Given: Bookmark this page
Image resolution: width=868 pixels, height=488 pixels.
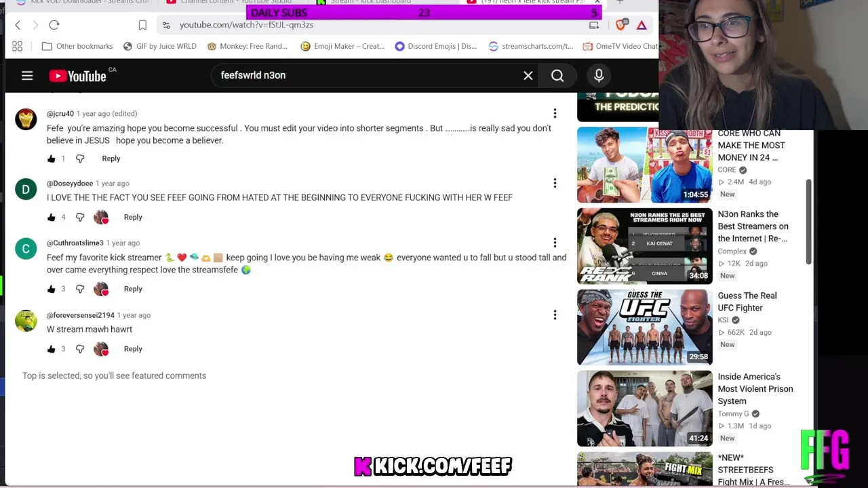Looking at the screenshot, I should (142, 25).
